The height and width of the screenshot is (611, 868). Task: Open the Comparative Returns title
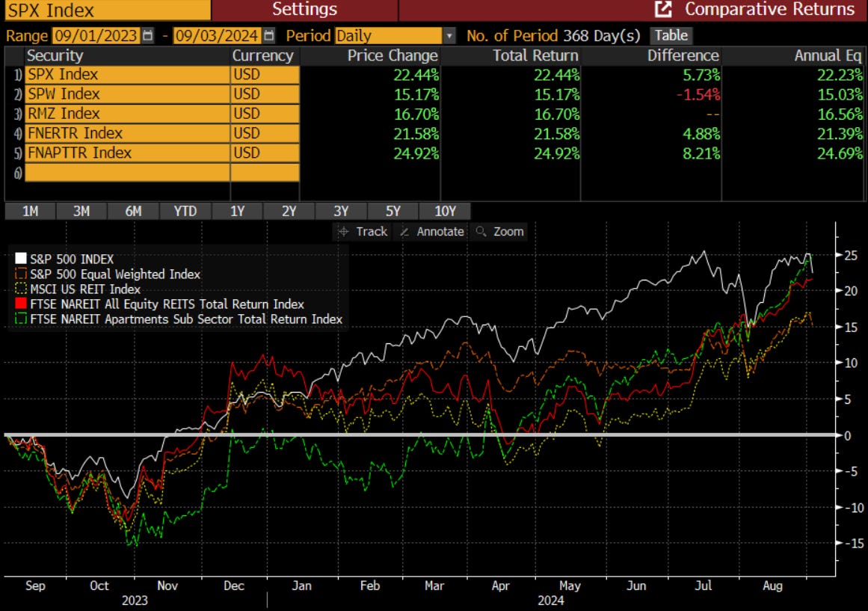click(769, 9)
